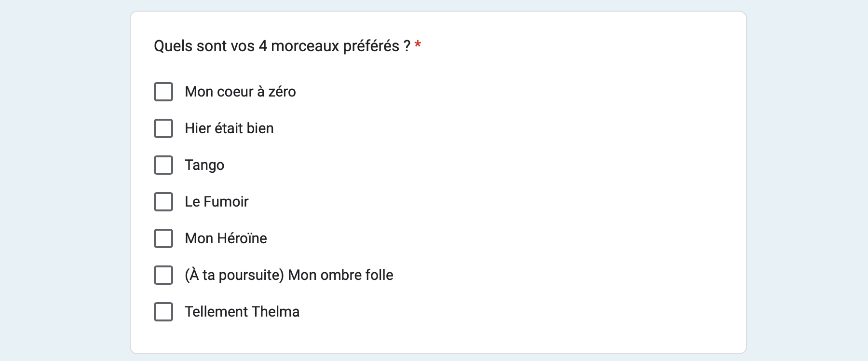Click the 'Mon Héroïne' option label
Image resolution: width=868 pixels, height=361 pixels.
coord(226,238)
